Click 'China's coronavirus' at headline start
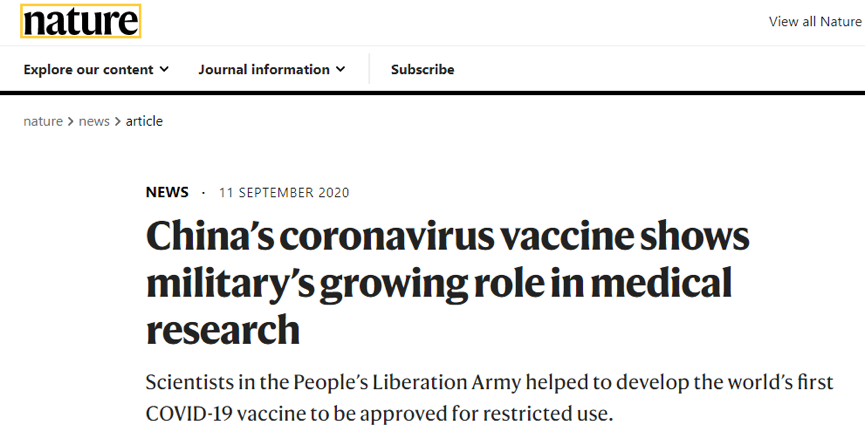Image resolution: width=865 pixels, height=439 pixels. click(x=321, y=235)
